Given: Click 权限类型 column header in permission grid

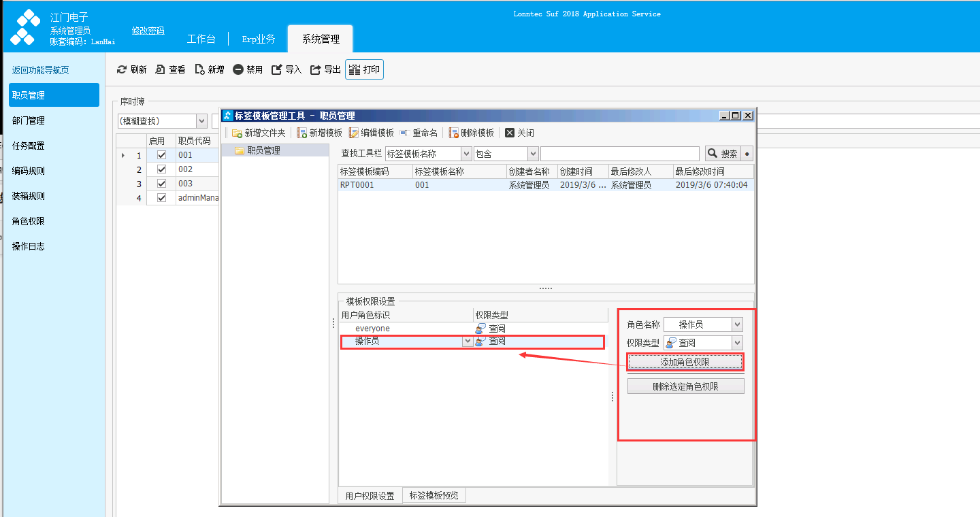Looking at the screenshot, I should pos(540,315).
